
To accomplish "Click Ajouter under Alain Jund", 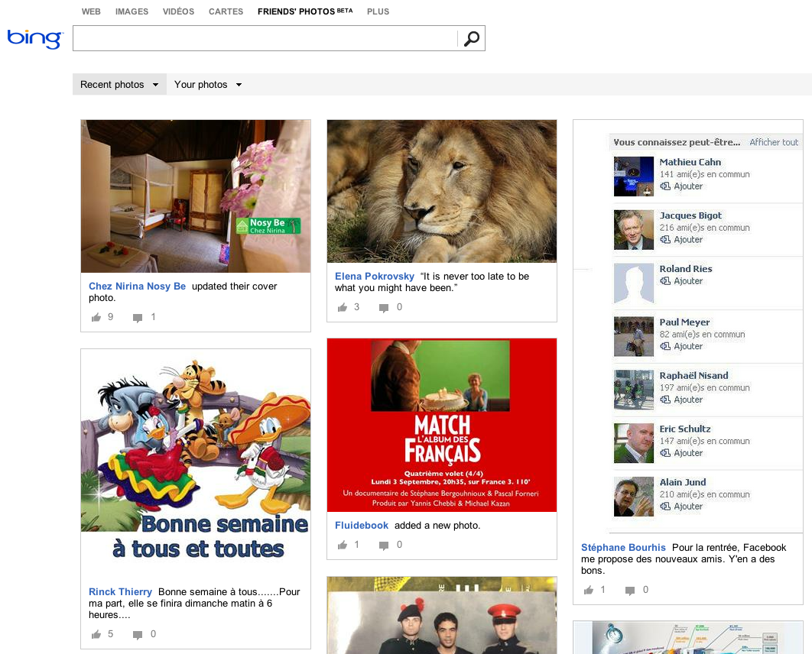I will 688,506.
